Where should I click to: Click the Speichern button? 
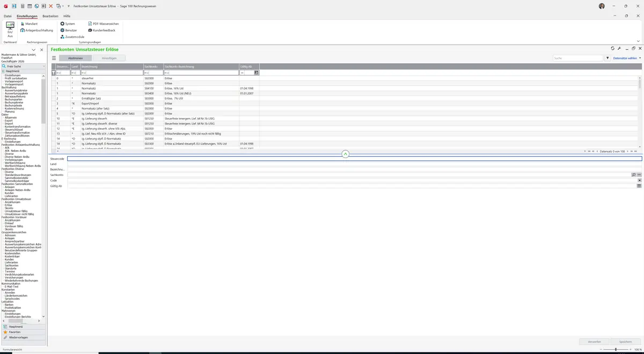pyautogui.click(x=626, y=342)
